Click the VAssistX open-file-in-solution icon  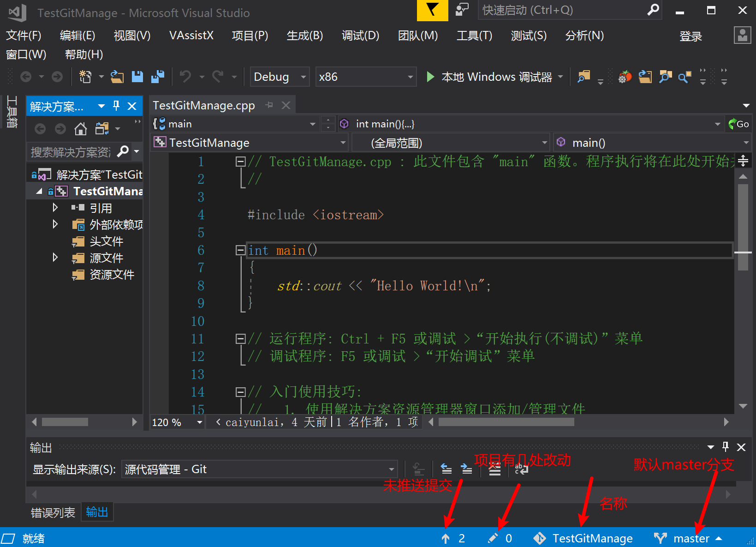(x=645, y=77)
